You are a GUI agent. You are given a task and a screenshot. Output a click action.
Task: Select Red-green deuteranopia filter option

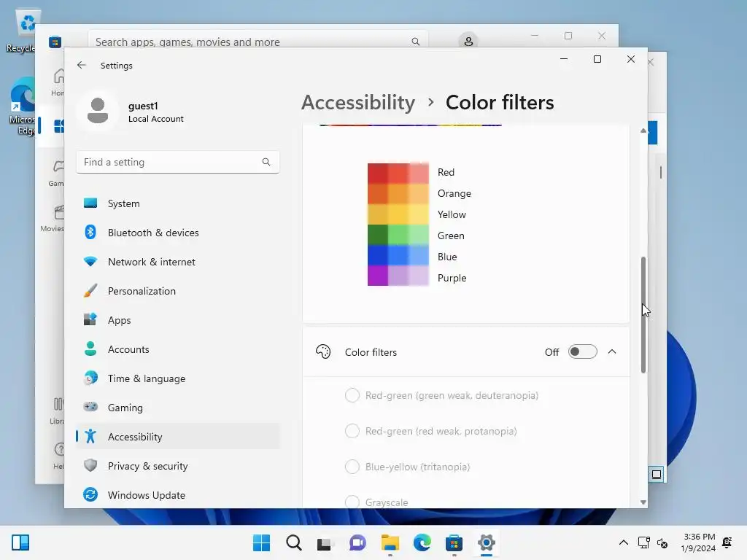[x=352, y=395]
